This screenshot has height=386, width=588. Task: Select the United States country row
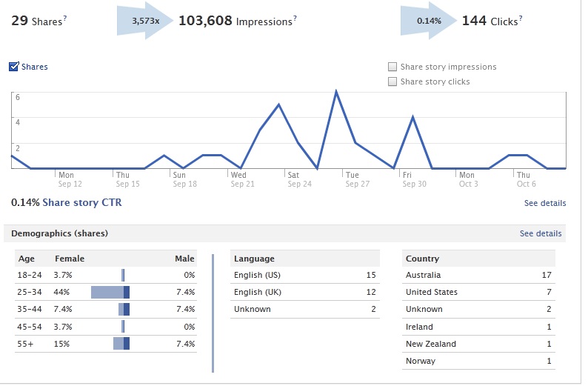[478, 292]
